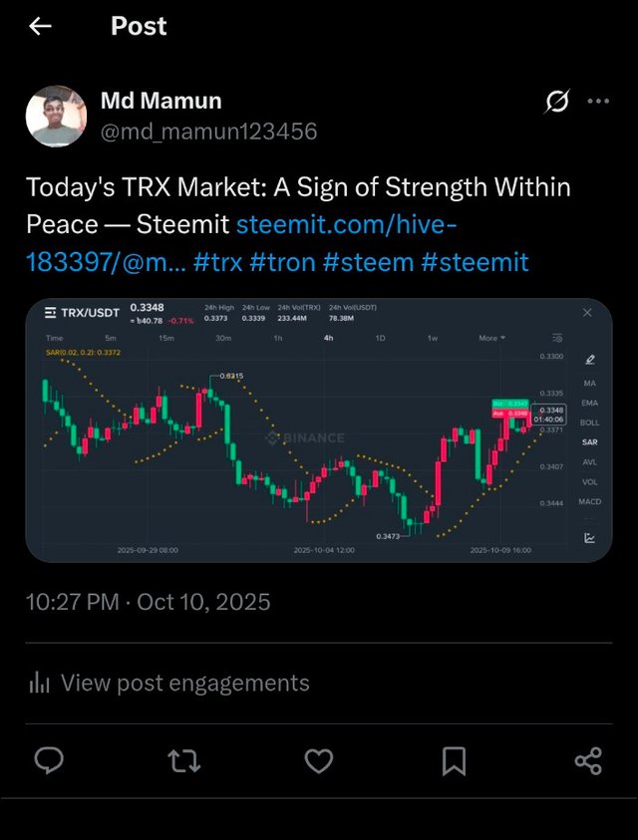Open the Grok slashed-circle icon
The height and width of the screenshot is (840, 638).
coord(558,101)
